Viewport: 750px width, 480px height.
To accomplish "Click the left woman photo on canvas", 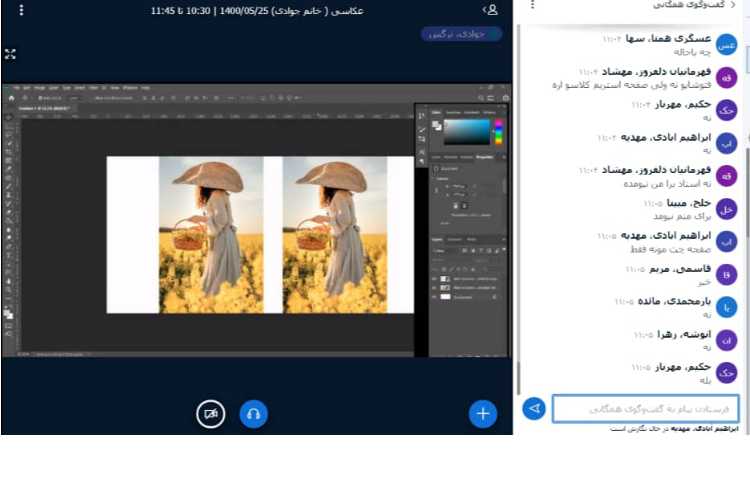I will pyautogui.click(x=211, y=235).
